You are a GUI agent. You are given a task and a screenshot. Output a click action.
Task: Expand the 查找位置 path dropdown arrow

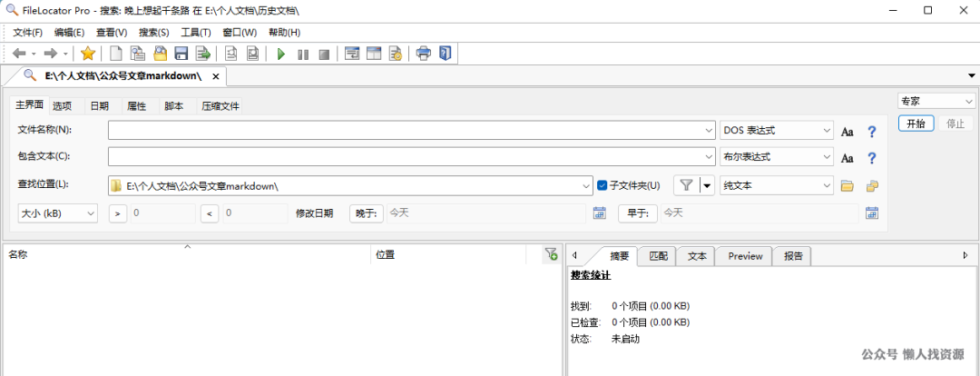pos(585,185)
